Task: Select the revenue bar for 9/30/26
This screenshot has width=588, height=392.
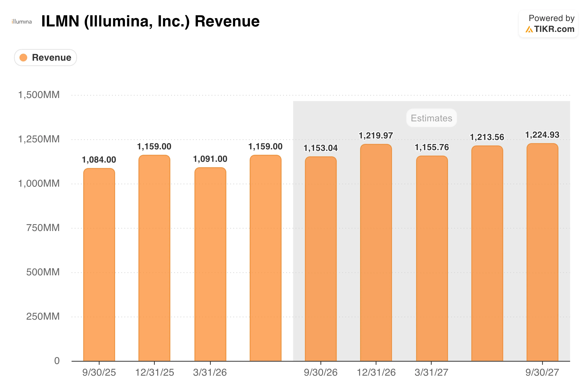Action: pos(321,259)
